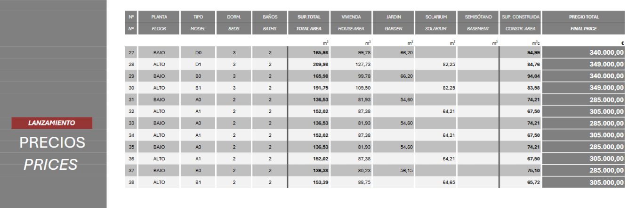Click the PRICES italic heading

[x=51, y=164]
